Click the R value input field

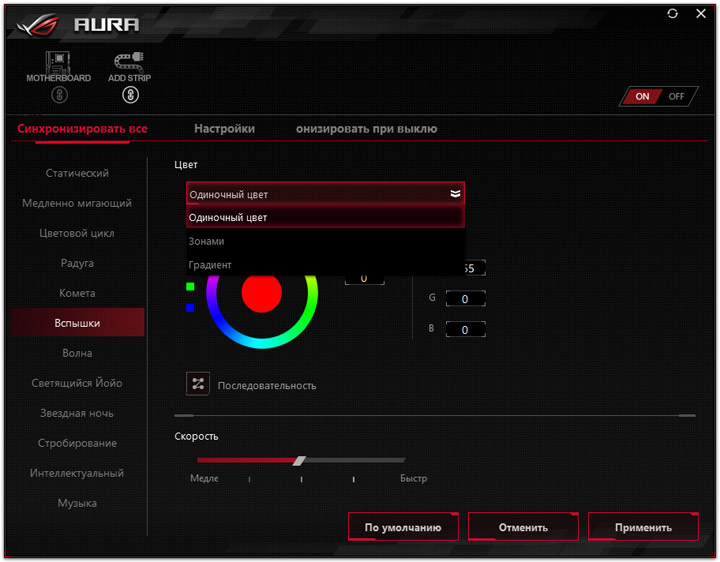[x=474, y=269]
